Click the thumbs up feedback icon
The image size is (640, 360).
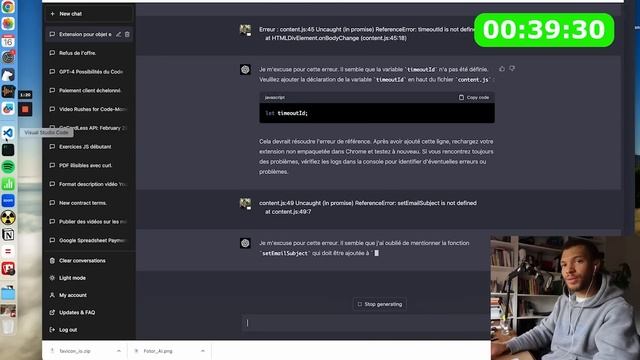coord(502,69)
